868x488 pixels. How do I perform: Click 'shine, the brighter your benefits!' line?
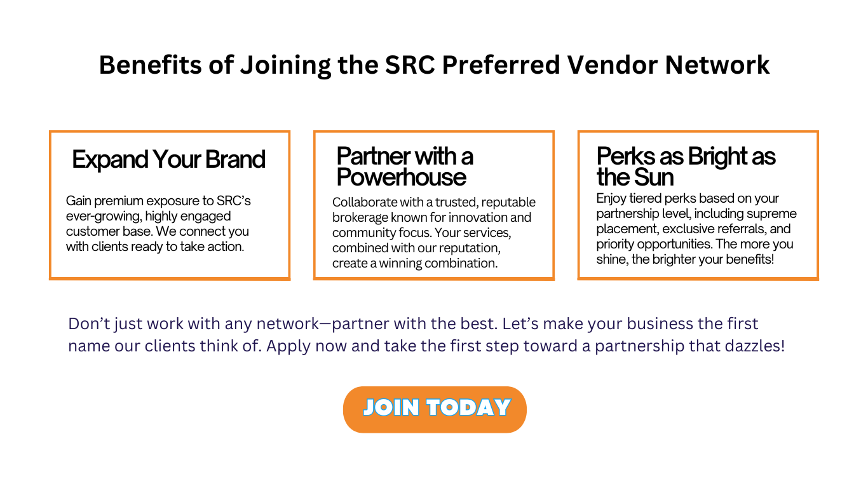685,259
